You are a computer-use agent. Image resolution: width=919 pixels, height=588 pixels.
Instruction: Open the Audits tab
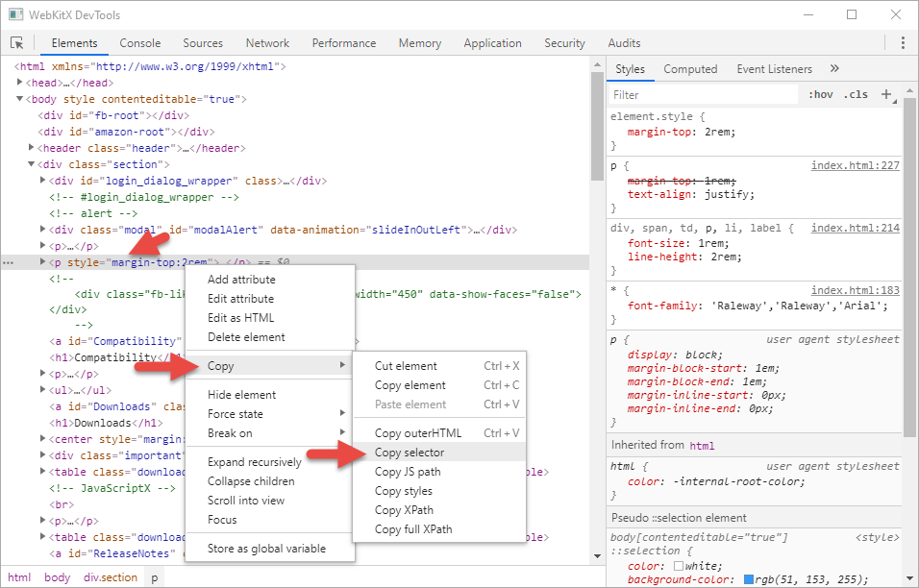(x=624, y=42)
